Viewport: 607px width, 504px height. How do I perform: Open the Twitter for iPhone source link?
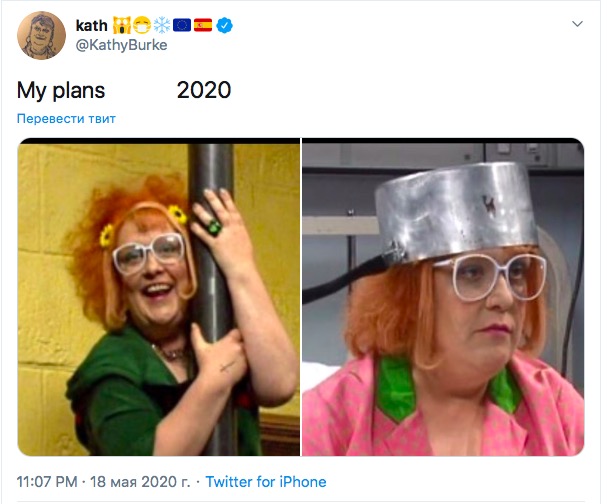[266, 482]
